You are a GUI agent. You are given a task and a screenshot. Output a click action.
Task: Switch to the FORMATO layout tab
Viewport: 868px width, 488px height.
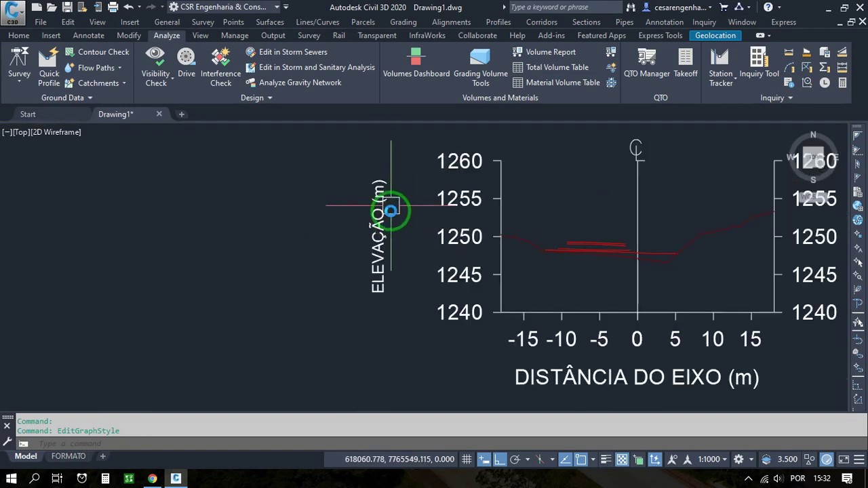(68, 456)
